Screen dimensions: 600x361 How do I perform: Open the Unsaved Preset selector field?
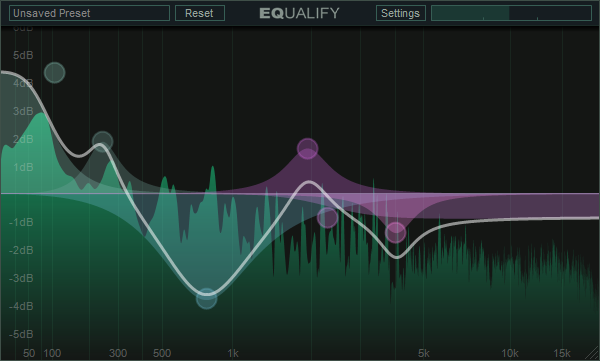[x=89, y=13]
